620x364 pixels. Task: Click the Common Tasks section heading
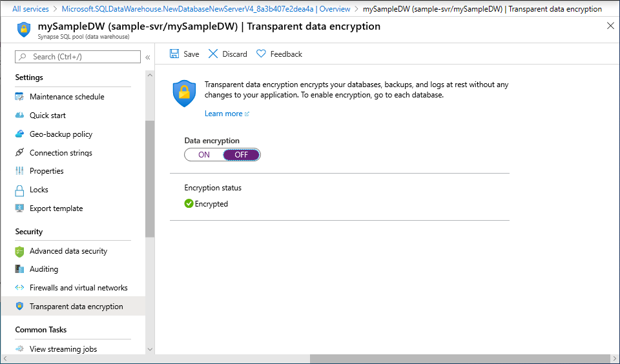41,330
